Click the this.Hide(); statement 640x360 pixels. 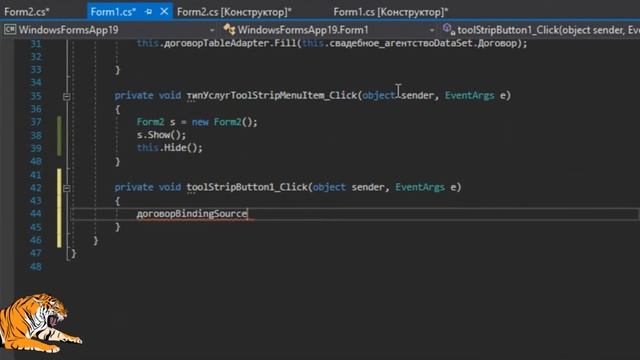coord(169,148)
